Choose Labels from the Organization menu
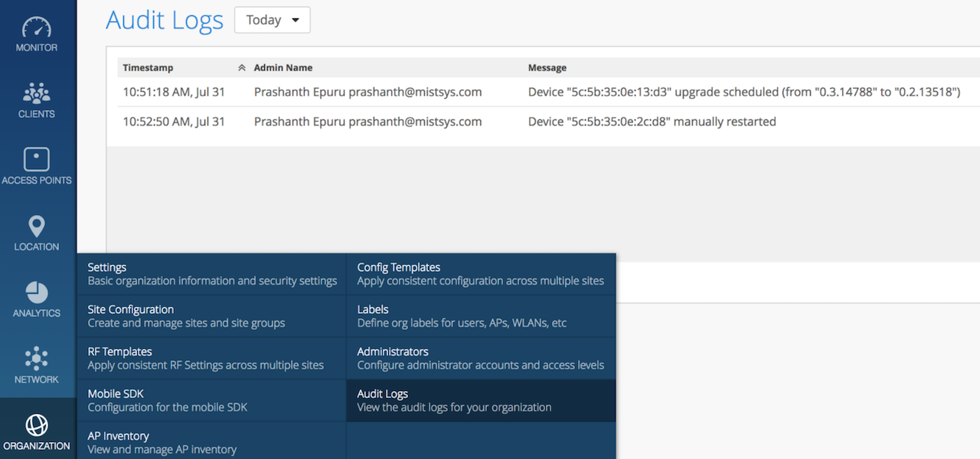 [481, 316]
